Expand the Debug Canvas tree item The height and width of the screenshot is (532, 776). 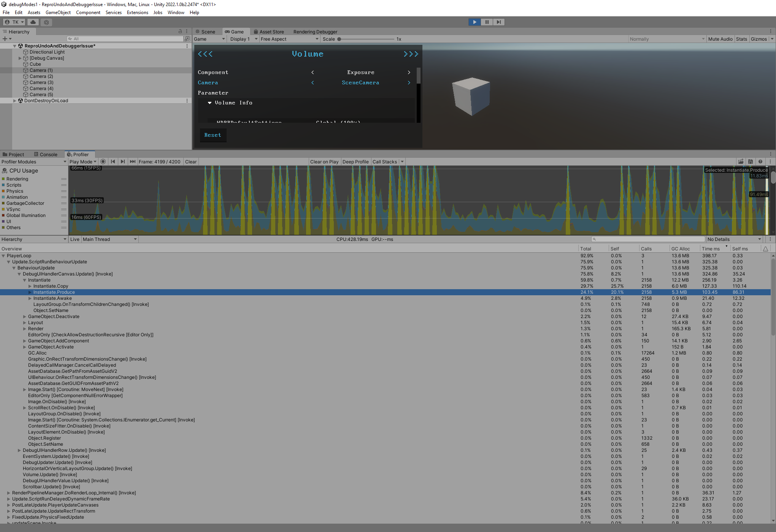[x=20, y=58]
